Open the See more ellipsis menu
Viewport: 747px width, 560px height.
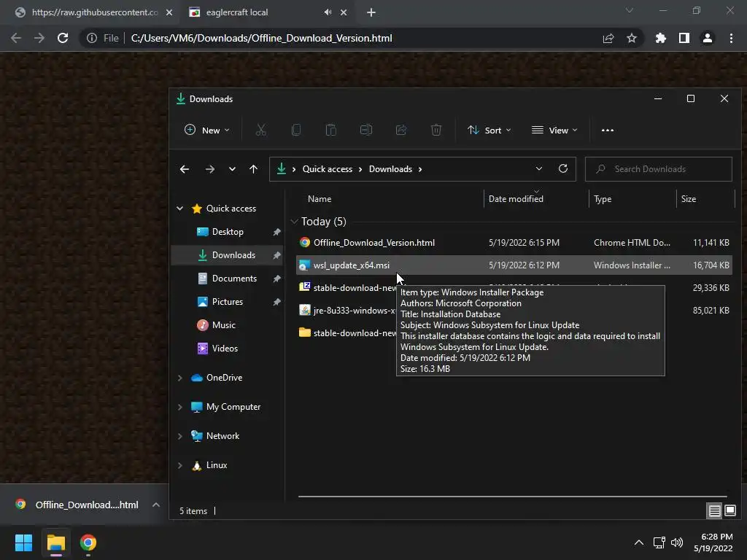click(608, 130)
